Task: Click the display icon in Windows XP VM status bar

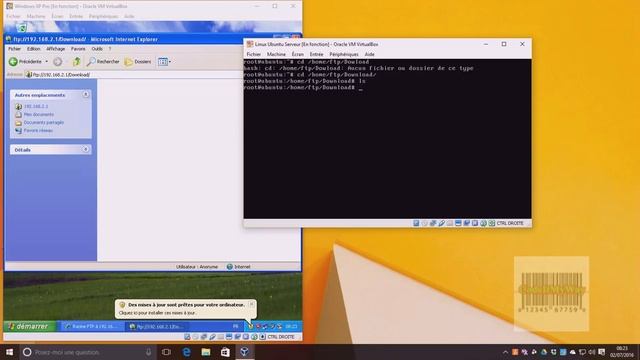Action: click(229, 337)
